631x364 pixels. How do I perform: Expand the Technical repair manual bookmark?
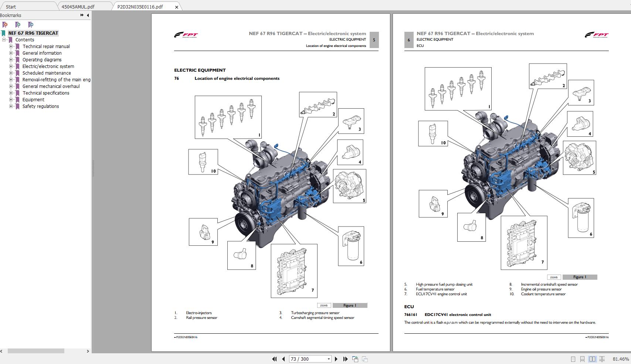(x=12, y=46)
